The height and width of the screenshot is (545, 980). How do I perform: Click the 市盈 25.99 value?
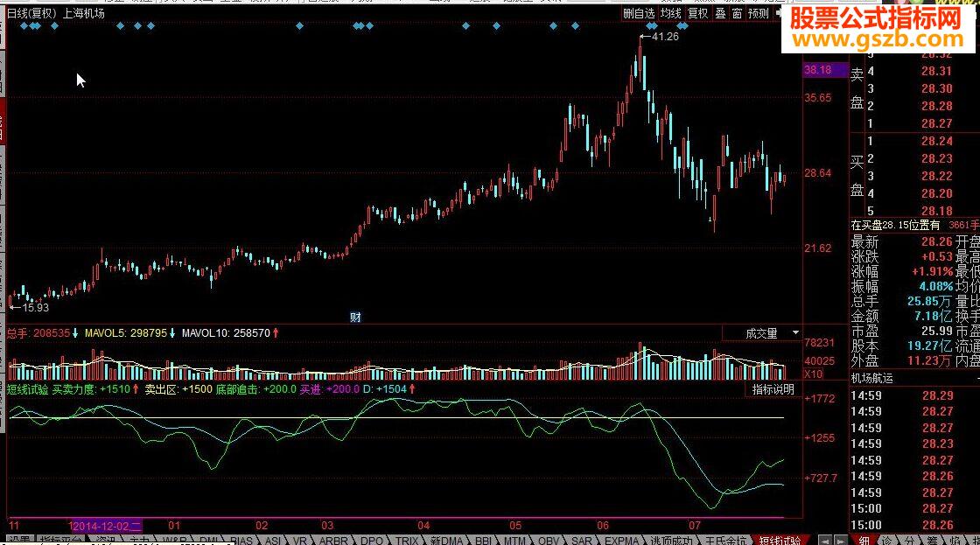click(x=937, y=332)
